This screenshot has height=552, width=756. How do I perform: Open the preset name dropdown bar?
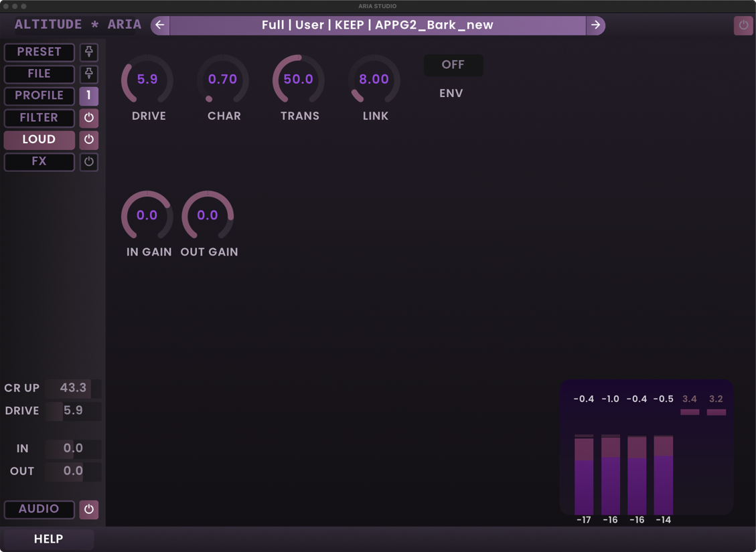pos(378,25)
